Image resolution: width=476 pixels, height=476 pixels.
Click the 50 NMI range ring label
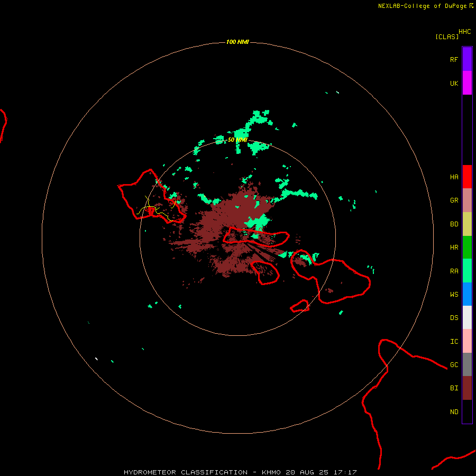pos(237,140)
